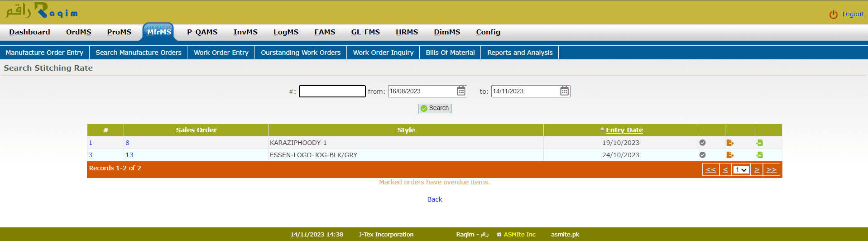Click the green import icon for ESSEN-LOGO-JOG-BLK/GRY

(x=759, y=155)
